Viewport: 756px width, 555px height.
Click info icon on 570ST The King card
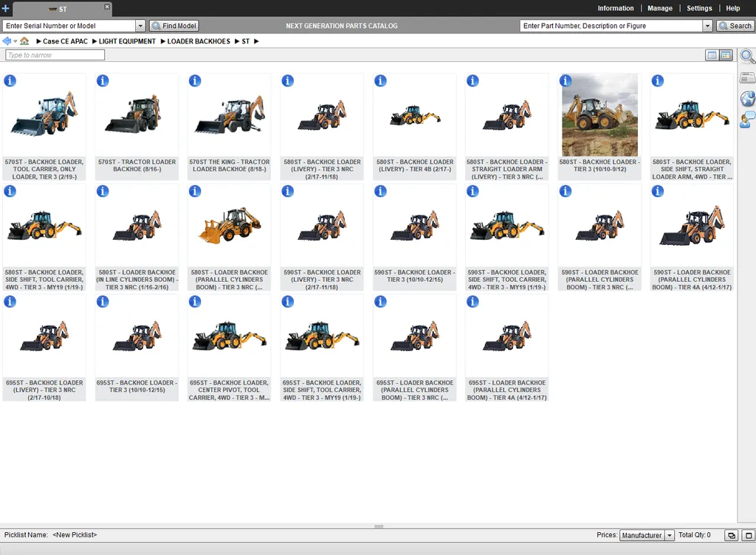[x=195, y=80]
